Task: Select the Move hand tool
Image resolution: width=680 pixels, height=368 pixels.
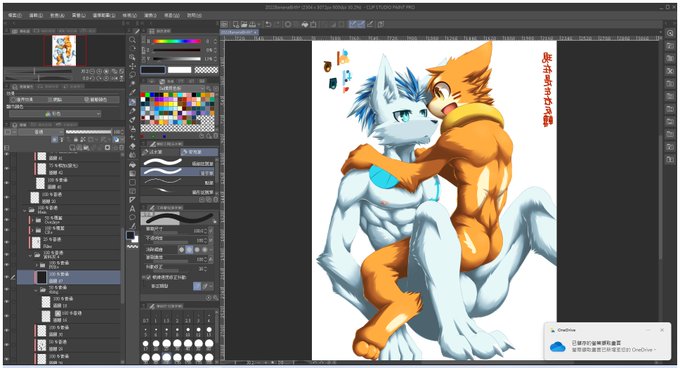Action: coord(132,49)
